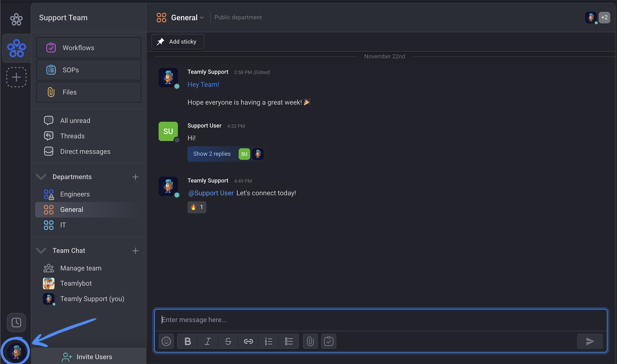Open your profile avatar at bottom left

coord(16,351)
